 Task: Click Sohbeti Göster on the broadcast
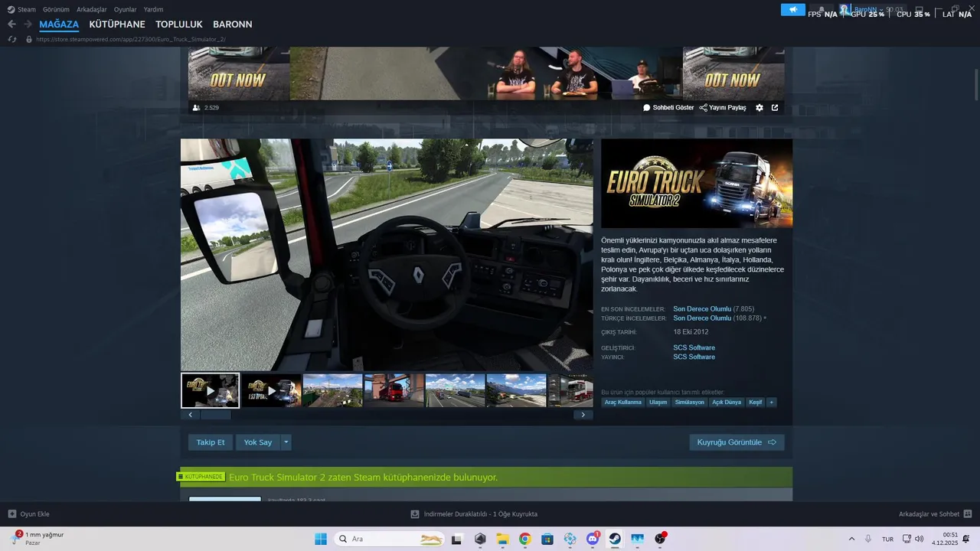[668, 108]
